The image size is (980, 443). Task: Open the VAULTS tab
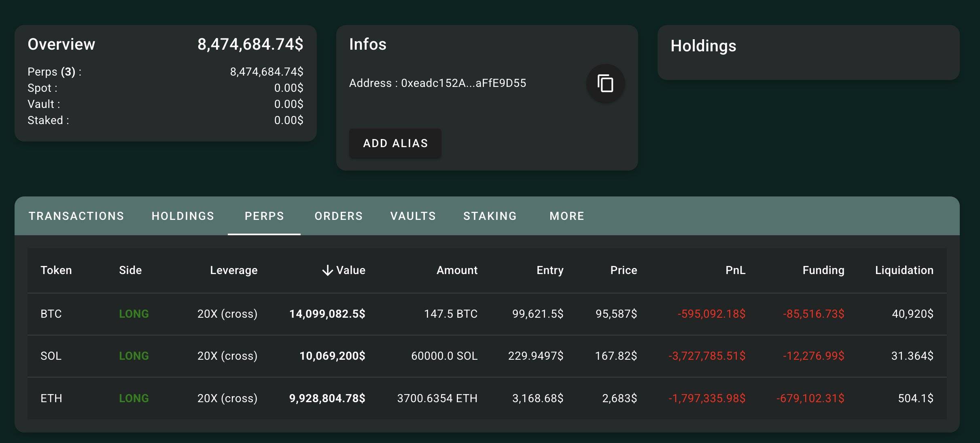click(413, 216)
